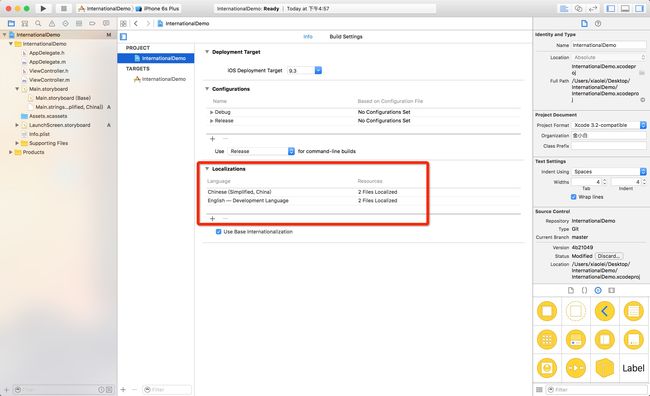The width and height of the screenshot is (650, 396).
Task: Hide the project and targets list
Action: 124,36
